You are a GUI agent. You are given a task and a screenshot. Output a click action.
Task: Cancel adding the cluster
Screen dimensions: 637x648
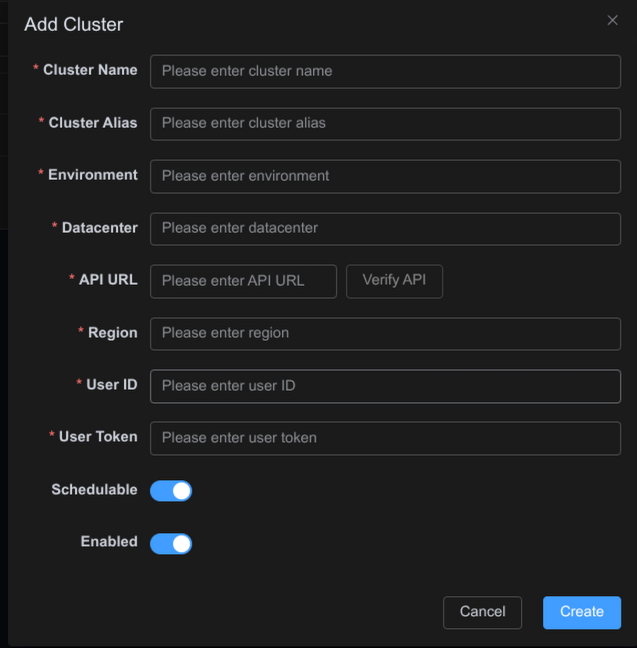click(x=482, y=612)
